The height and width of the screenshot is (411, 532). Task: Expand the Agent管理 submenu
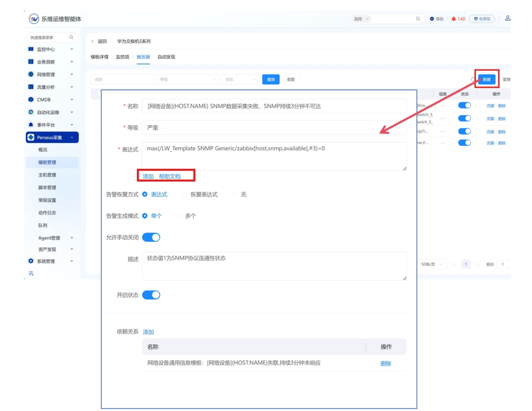point(72,238)
